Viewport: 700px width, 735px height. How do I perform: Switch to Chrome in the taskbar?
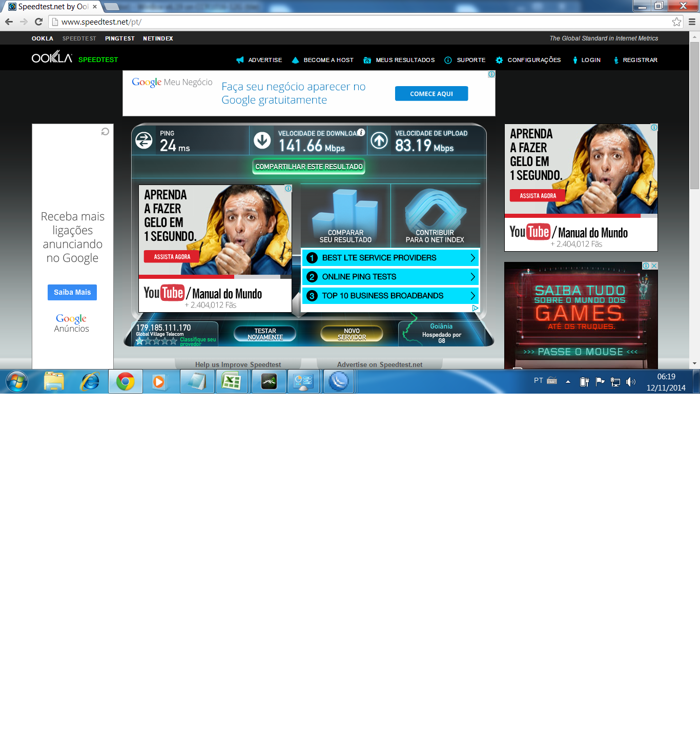pyautogui.click(x=126, y=382)
